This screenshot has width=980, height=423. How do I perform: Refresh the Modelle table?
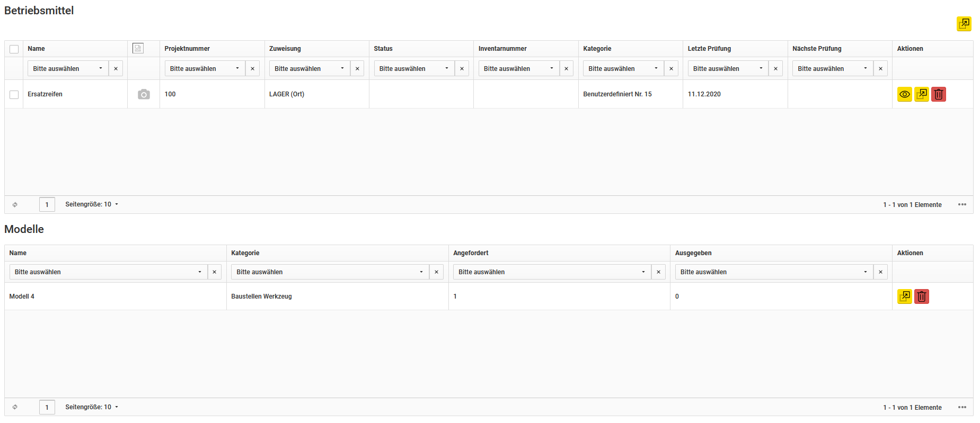pos(15,407)
